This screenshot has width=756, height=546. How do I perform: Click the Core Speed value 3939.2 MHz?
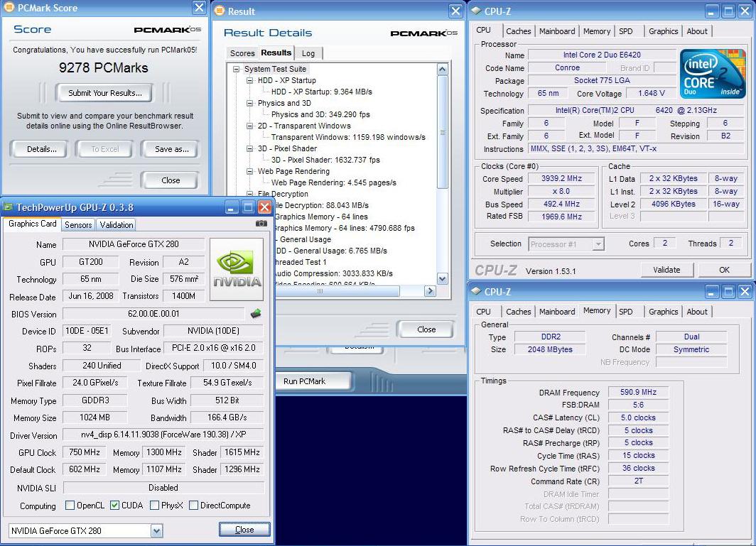[x=561, y=178]
